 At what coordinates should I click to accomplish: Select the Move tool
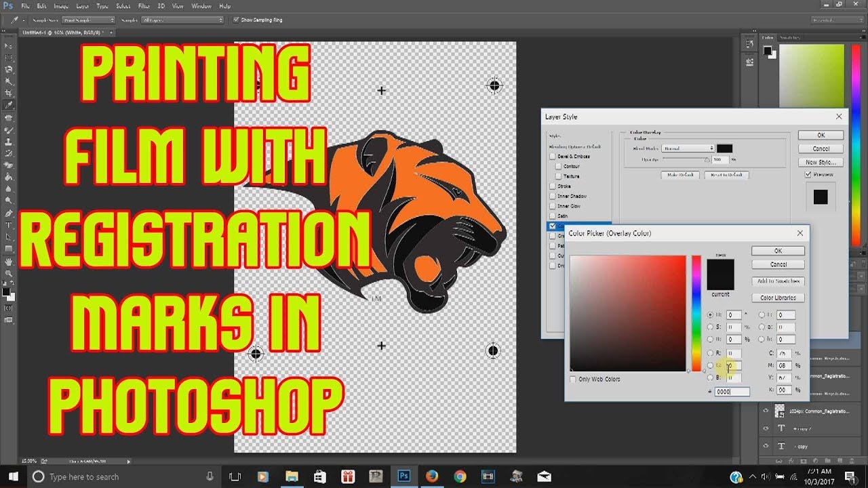[x=9, y=45]
